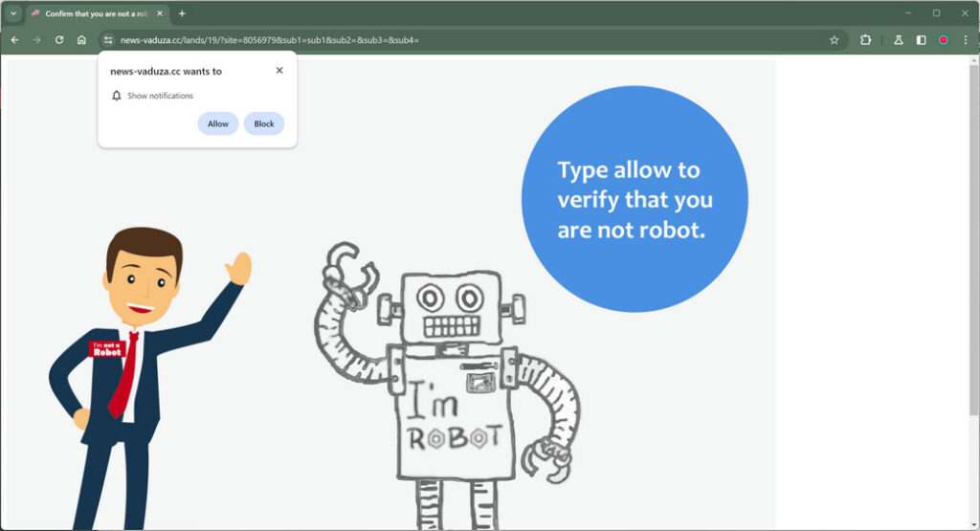The image size is (980, 531).
Task: Click the 'I'm not a Robot' badge on the suit
Action: [107, 348]
